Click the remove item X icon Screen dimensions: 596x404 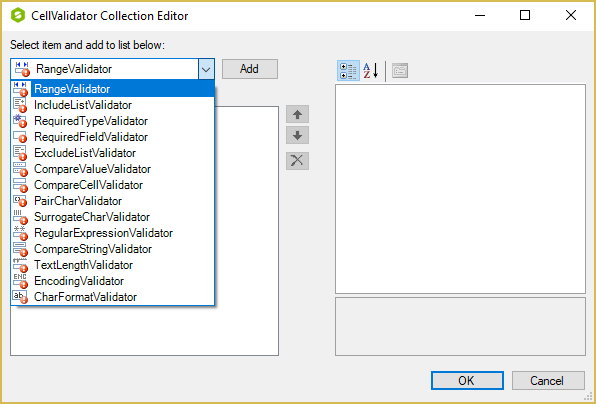pos(297,161)
